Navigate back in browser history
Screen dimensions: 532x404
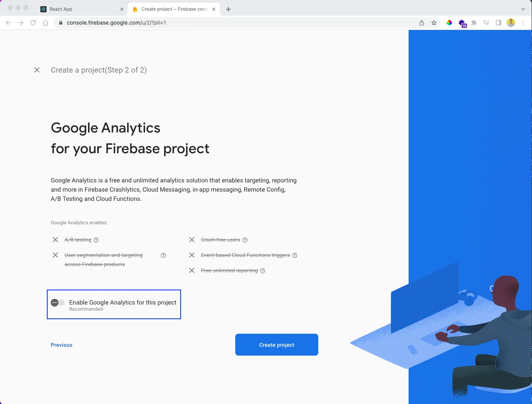click(8, 23)
